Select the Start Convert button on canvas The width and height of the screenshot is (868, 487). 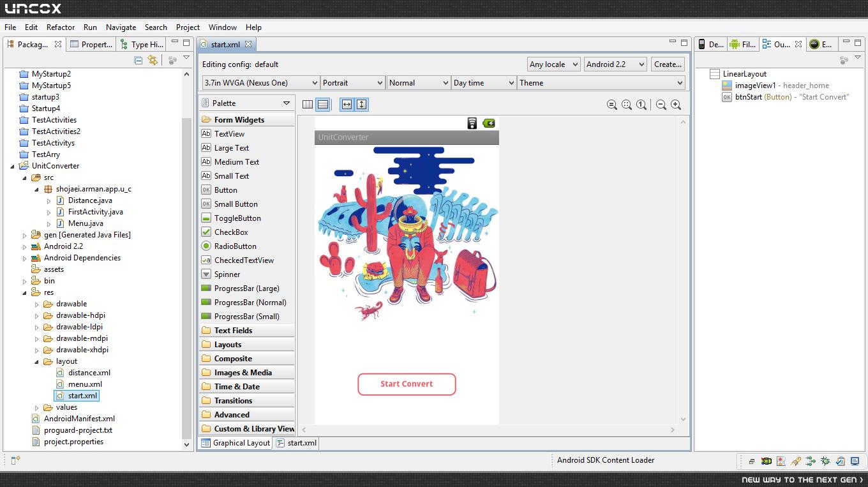click(407, 384)
